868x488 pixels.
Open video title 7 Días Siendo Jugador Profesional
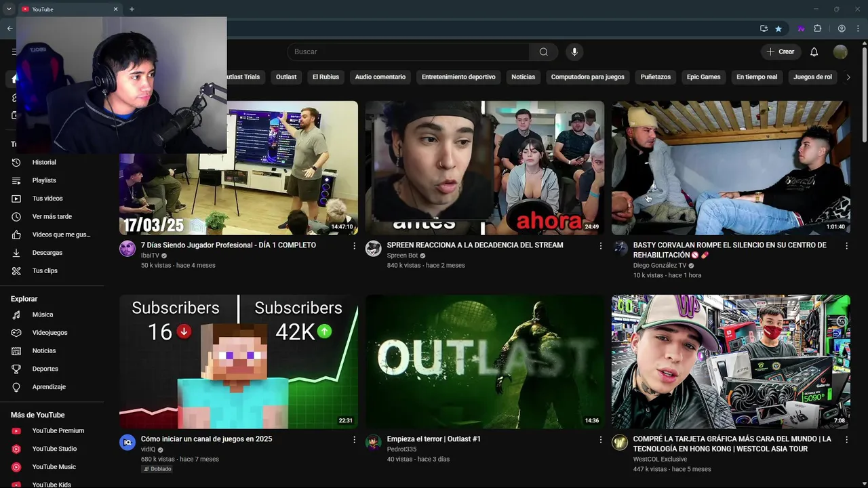[229, 245]
